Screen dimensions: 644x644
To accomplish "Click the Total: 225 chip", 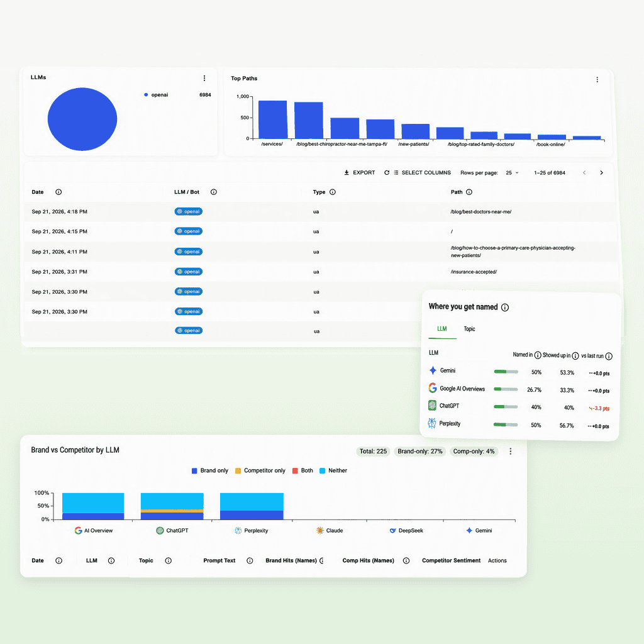I will [x=373, y=452].
